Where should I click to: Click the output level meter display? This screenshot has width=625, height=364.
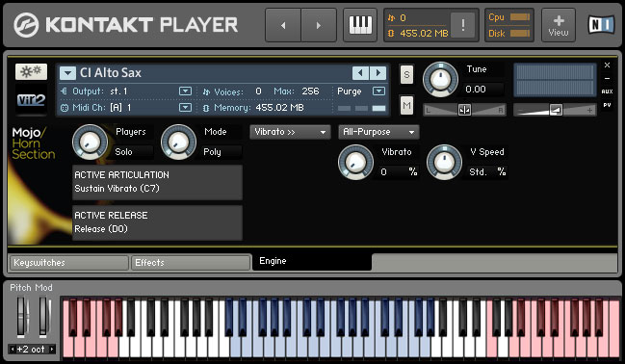[x=555, y=80]
